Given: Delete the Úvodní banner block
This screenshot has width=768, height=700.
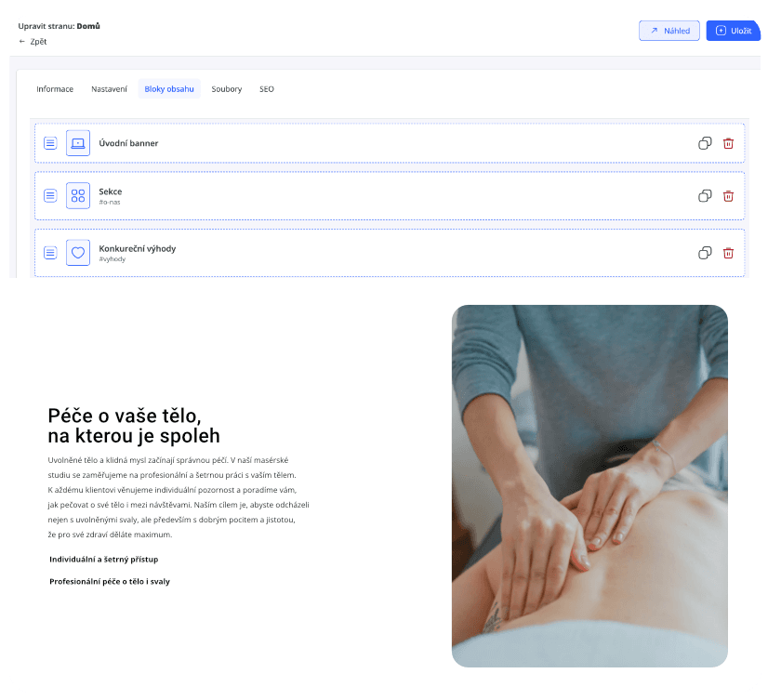Looking at the screenshot, I should [x=728, y=143].
